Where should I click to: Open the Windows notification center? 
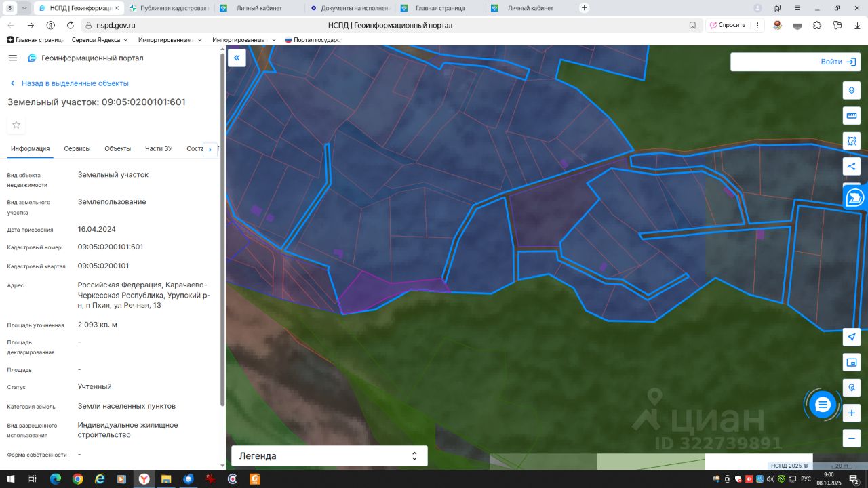point(854,479)
